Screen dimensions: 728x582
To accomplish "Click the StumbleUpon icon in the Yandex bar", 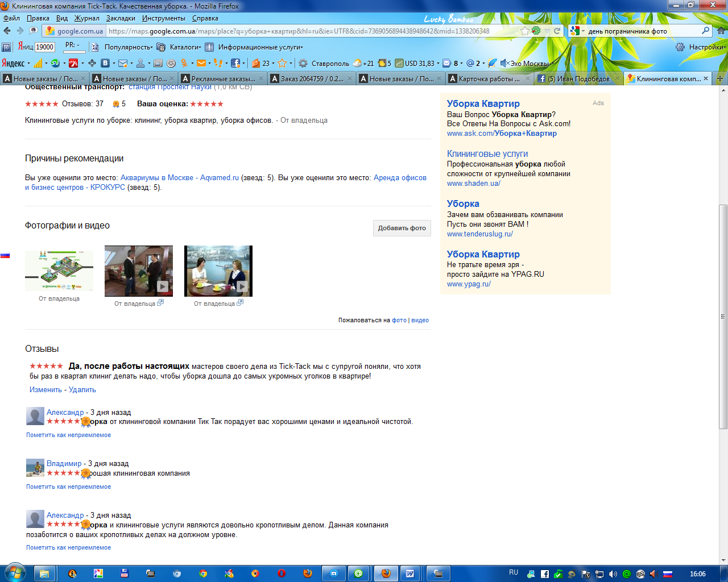I will (55, 63).
